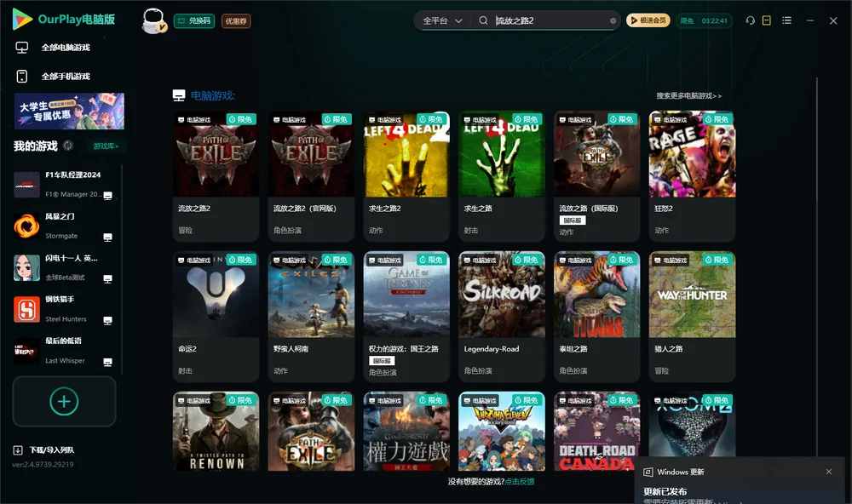852x504 pixels.
Task: Click PC icon next to Stormgate
Action: [x=107, y=238]
